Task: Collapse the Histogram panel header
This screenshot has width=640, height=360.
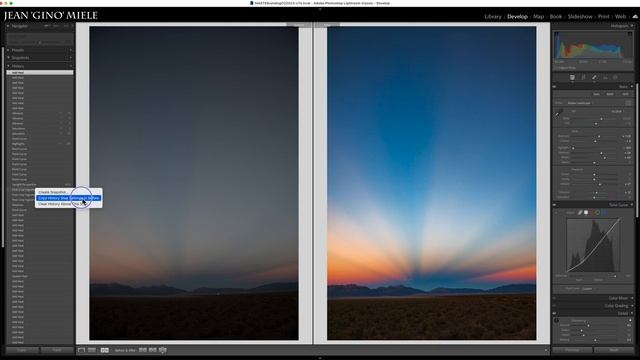Action: pos(632,26)
